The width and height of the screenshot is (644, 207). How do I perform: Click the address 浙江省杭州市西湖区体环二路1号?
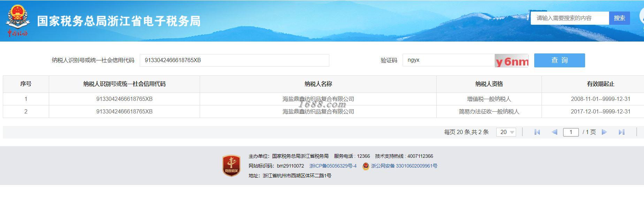pyautogui.click(x=297, y=176)
